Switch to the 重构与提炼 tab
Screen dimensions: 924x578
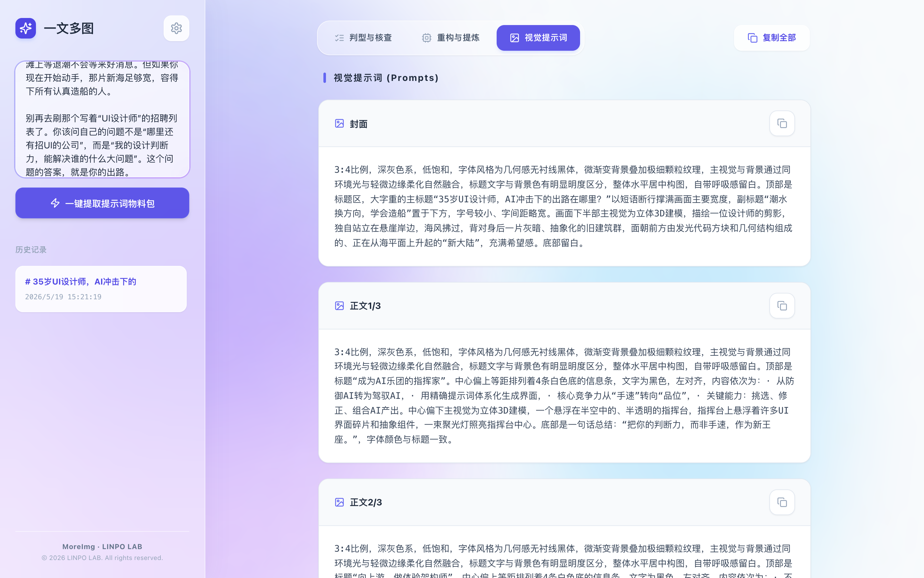(450, 38)
